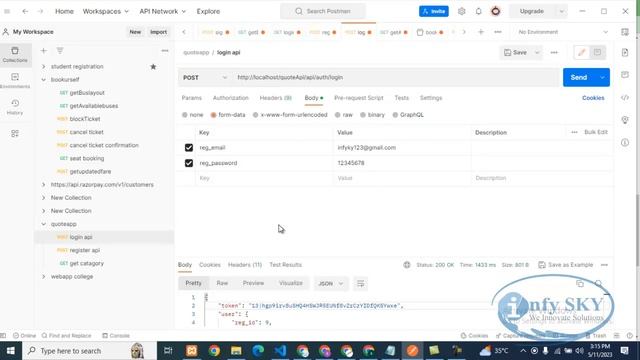The image size is (640, 360).
Task: Switch to the Authorization tab
Action: [x=231, y=98]
